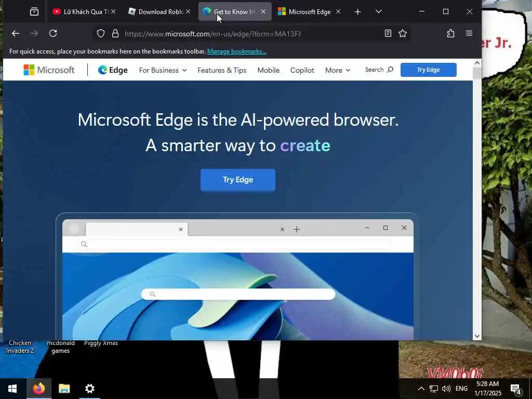Open the Mobile menu item

[269, 70]
